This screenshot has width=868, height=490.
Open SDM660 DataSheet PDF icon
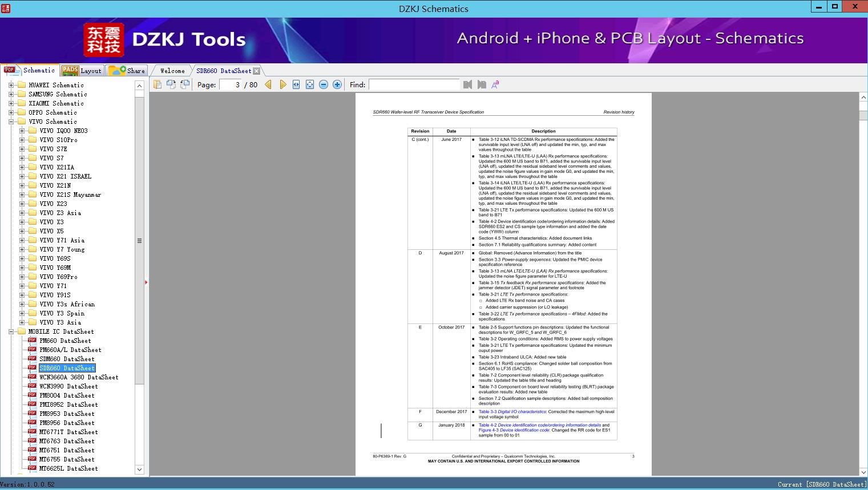[x=32, y=359]
